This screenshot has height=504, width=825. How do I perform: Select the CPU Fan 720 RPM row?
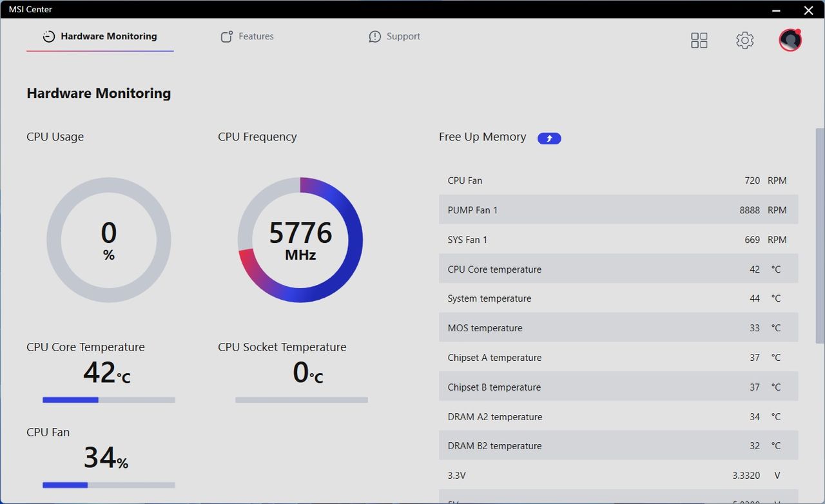[x=619, y=180]
